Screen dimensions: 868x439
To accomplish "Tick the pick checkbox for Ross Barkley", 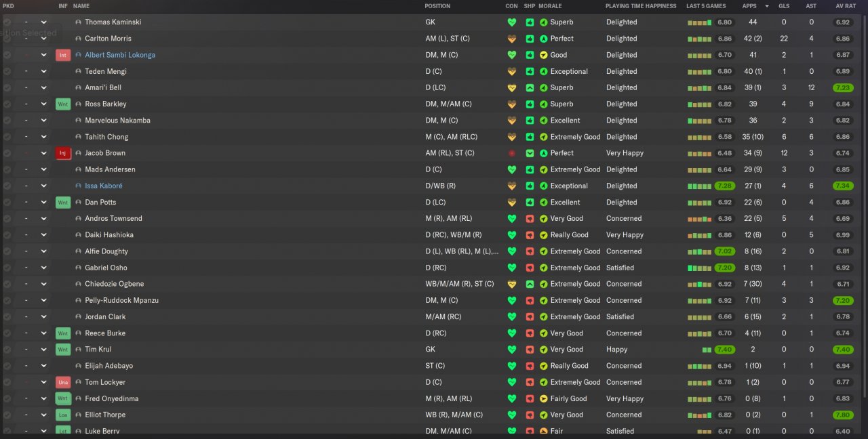I will [7, 104].
